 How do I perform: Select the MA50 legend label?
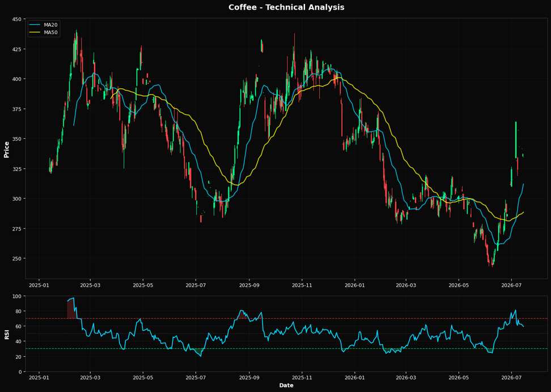pos(50,32)
